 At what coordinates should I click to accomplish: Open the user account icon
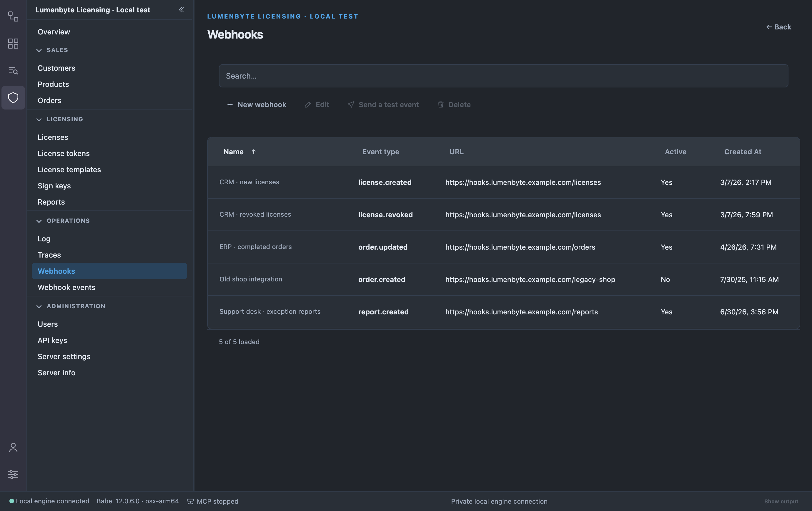[x=13, y=448]
